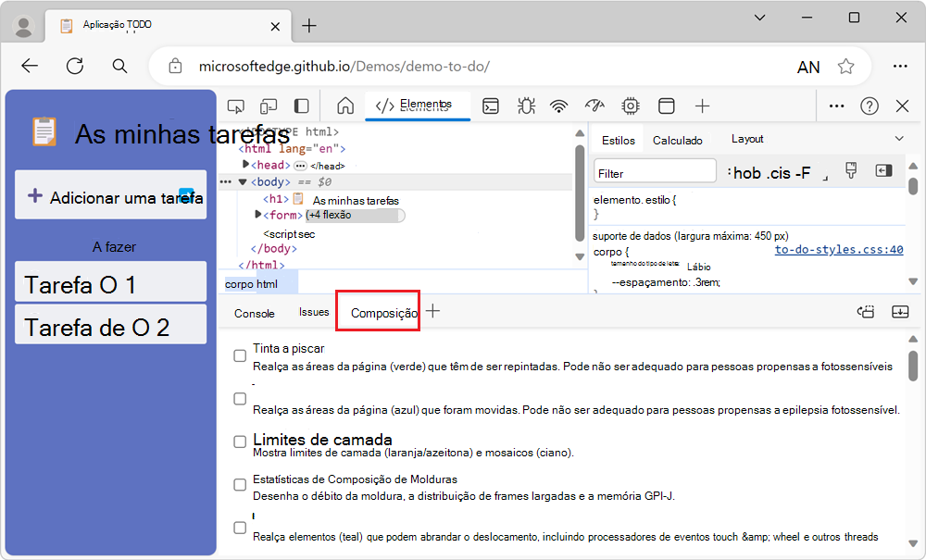Open the Console panel icon in DevTools toolbar

click(x=491, y=106)
